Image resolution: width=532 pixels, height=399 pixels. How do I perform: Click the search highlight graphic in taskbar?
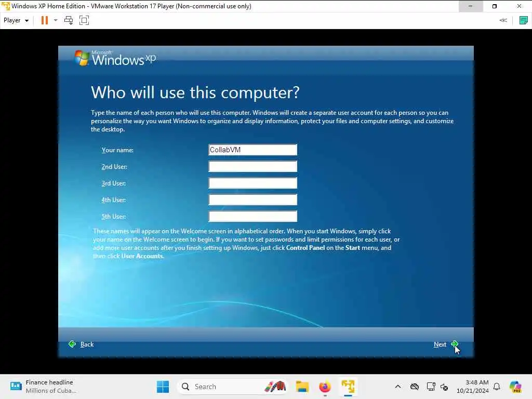pyautogui.click(x=275, y=387)
